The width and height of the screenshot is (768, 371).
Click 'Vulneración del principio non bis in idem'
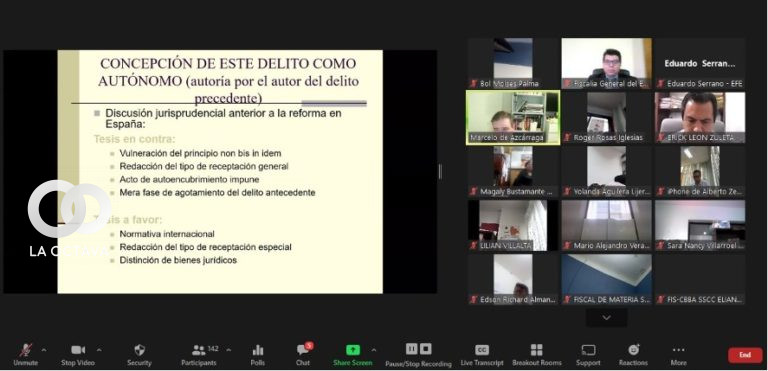200,153
